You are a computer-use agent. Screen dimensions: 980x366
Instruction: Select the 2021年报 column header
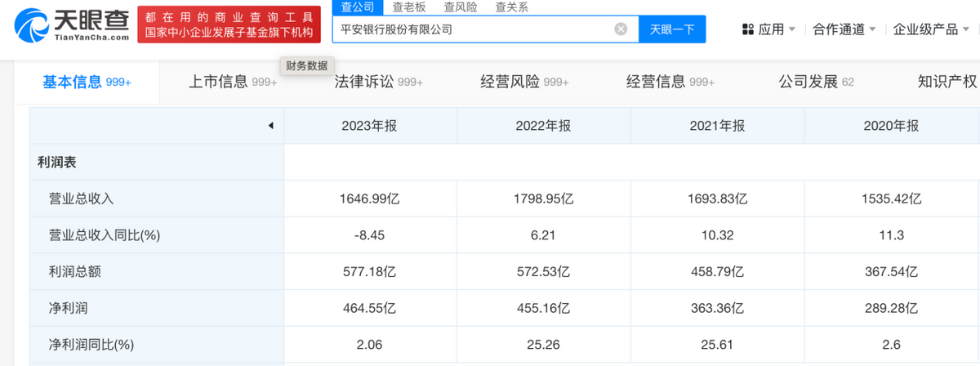pos(718,126)
